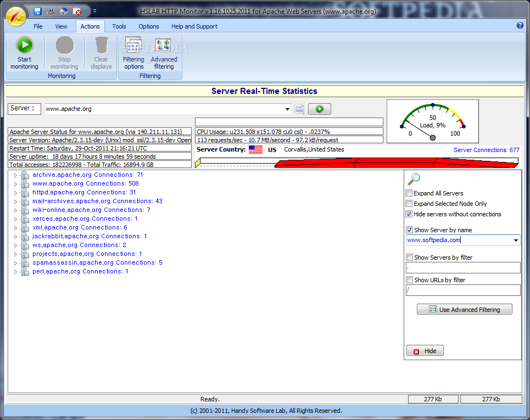Click the Total accesses status line

[100, 165]
